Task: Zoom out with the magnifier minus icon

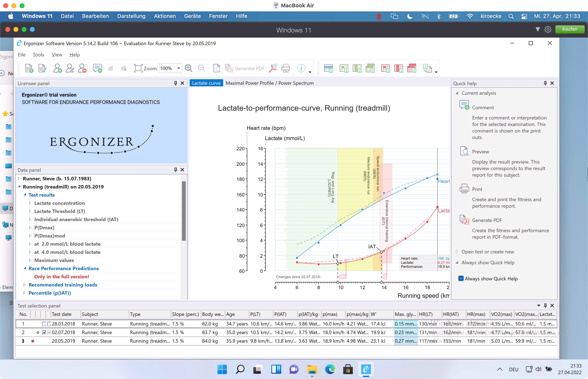Action: click(202, 68)
